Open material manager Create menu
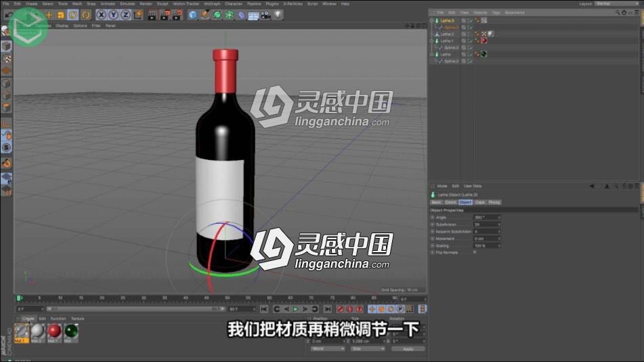Viewport: 644px width, 362px height. (28, 319)
